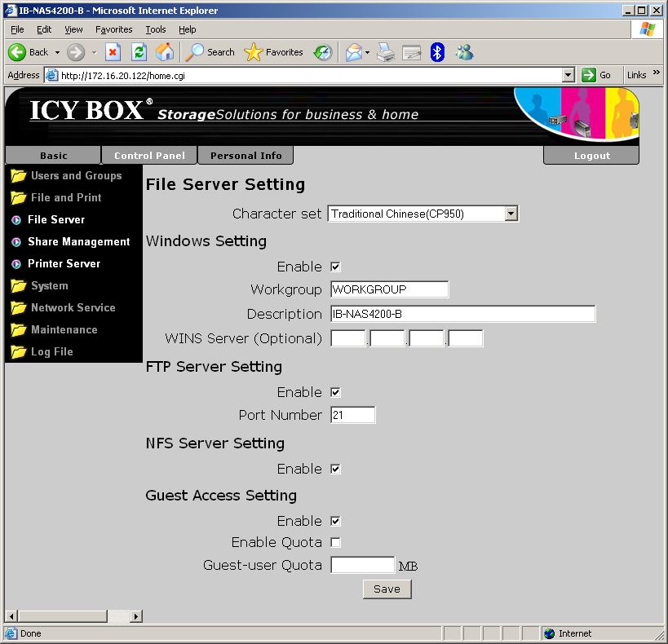Toggle NFS Server Enable checkbox
668x644 pixels.
coord(336,469)
